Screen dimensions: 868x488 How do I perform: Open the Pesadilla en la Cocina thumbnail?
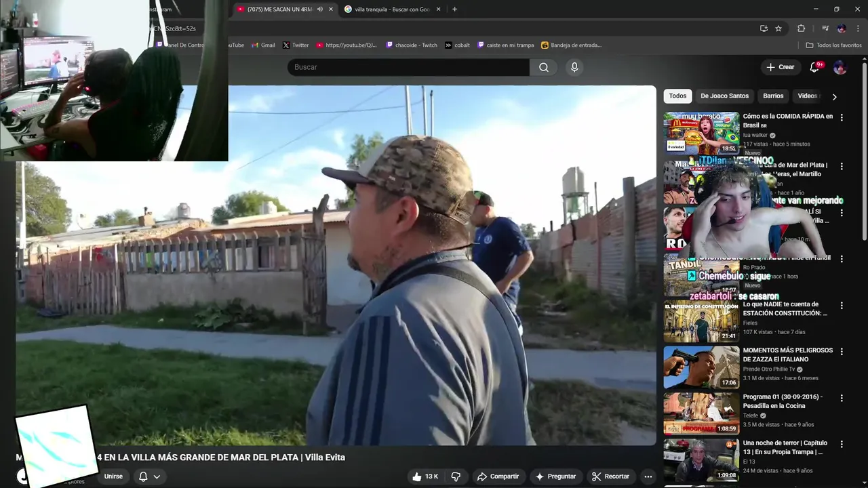(x=701, y=413)
